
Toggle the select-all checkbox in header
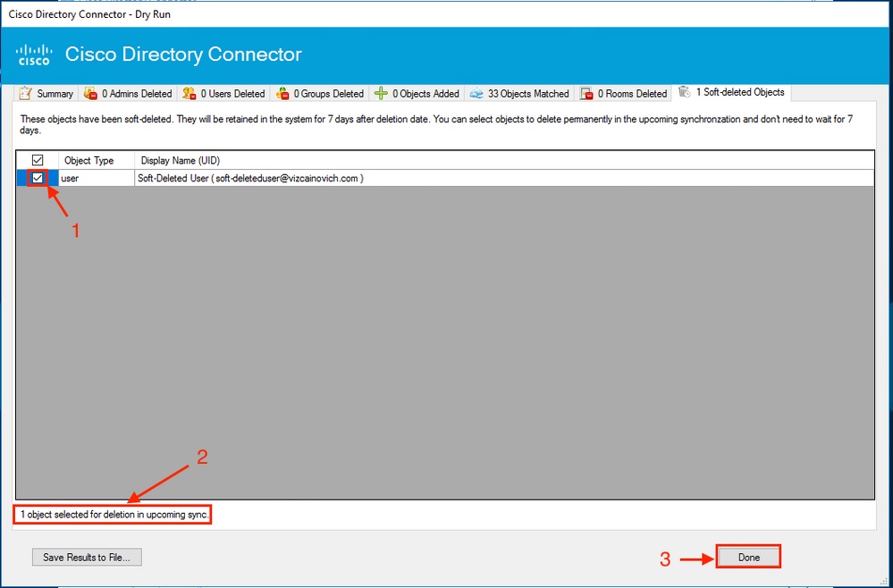pos(37,159)
